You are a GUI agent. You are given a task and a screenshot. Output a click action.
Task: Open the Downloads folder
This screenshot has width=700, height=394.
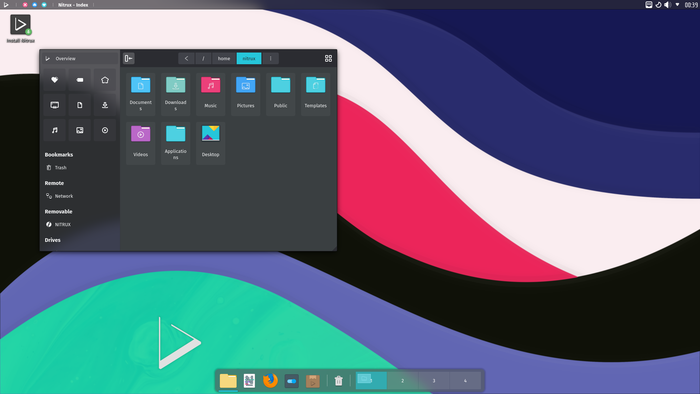click(175, 95)
